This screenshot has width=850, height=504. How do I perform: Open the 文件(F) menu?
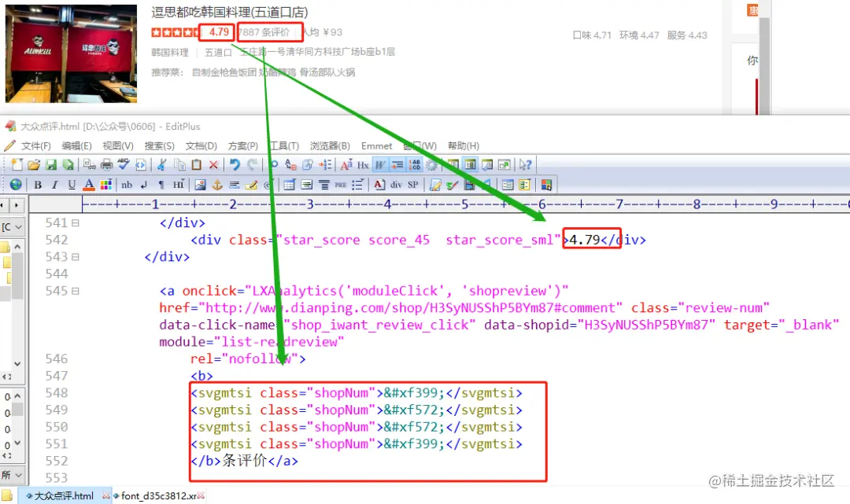[35, 146]
